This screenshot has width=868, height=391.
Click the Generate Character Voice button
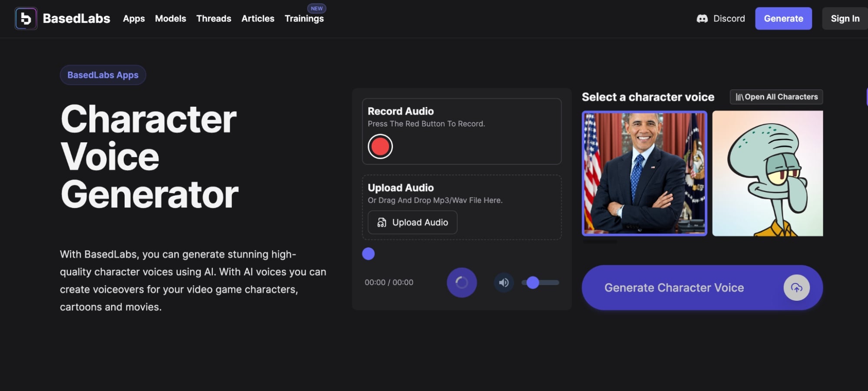point(674,288)
